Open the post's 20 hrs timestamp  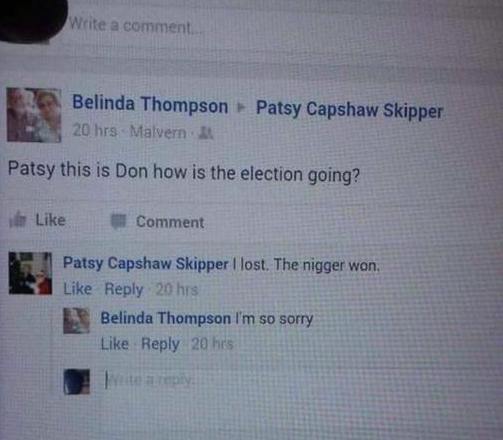[95, 130]
